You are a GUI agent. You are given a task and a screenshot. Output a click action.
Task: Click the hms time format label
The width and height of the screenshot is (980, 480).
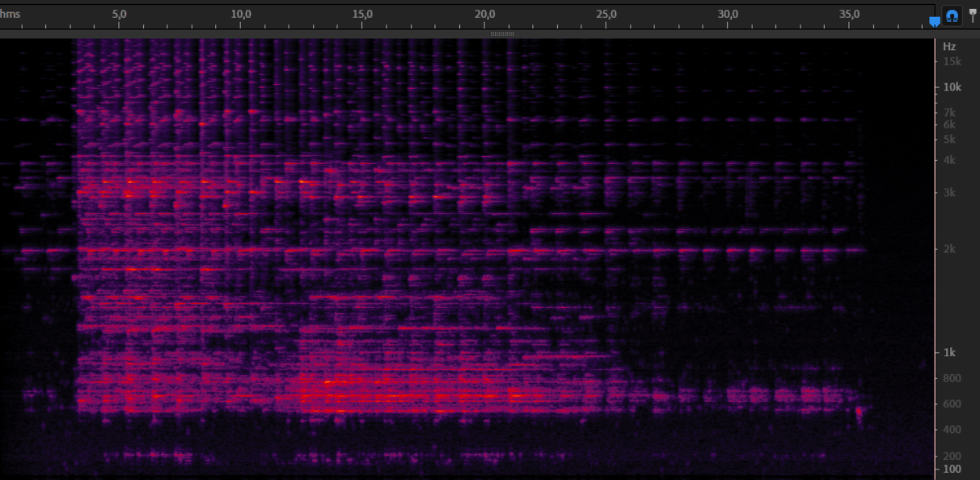[x=11, y=15]
